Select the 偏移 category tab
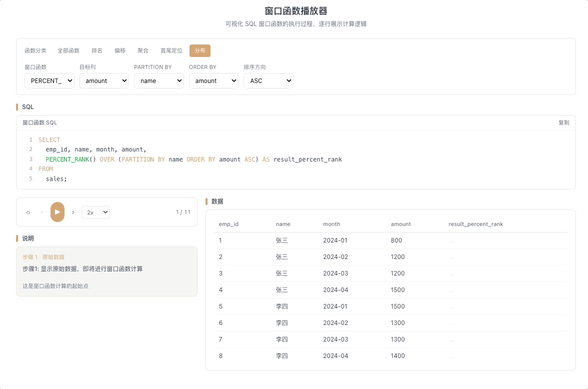This screenshot has width=588, height=389. coord(120,50)
